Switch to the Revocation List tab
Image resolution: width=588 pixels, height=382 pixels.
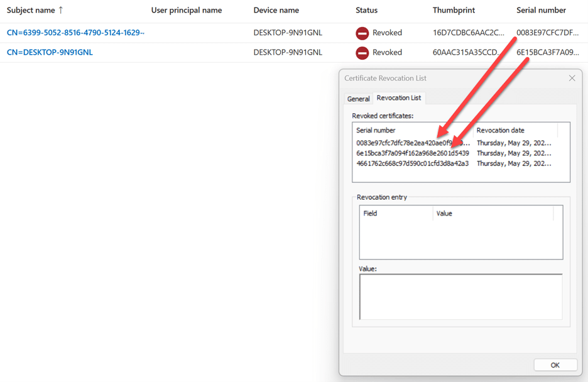click(399, 98)
